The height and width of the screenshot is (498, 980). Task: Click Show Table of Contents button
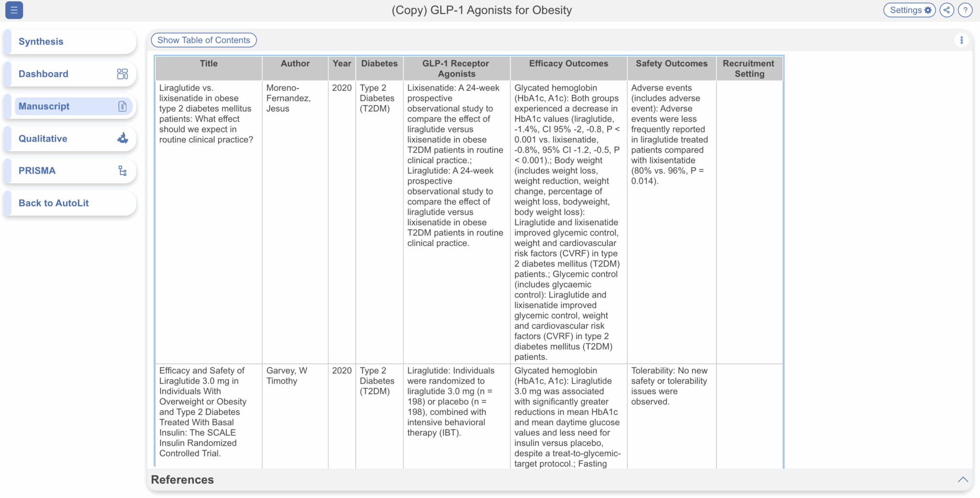(x=204, y=40)
